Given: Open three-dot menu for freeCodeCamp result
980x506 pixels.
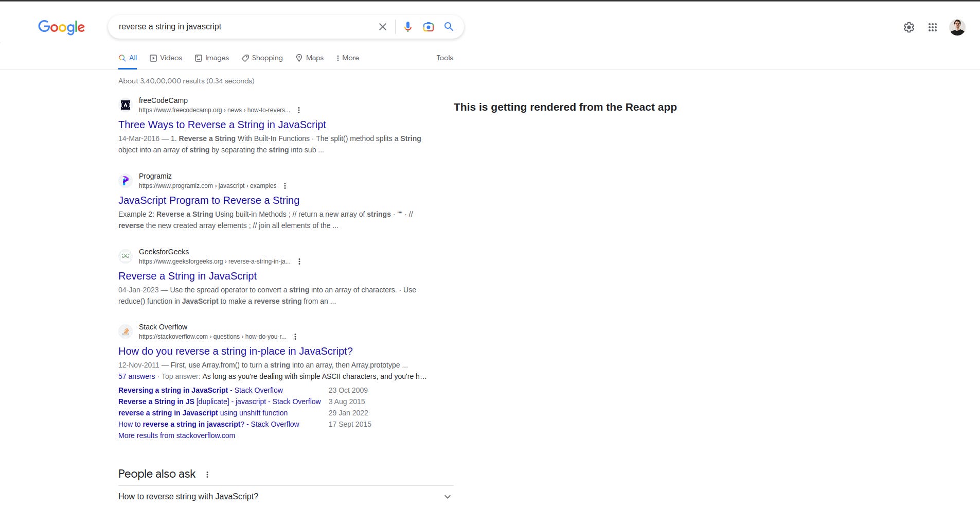Looking at the screenshot, I should [x=299, y=110].
